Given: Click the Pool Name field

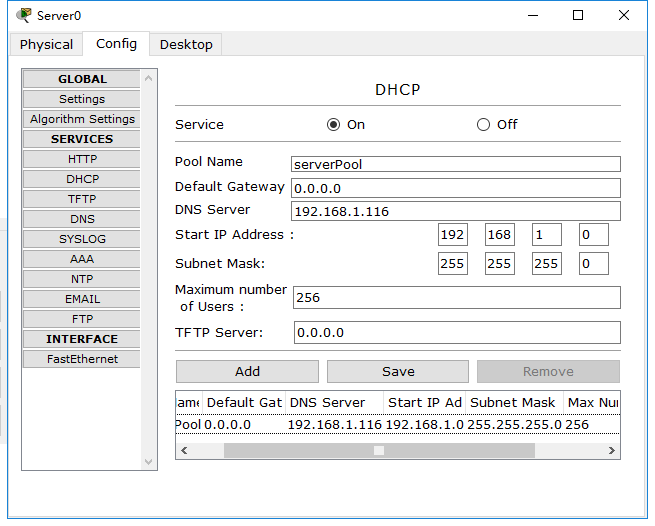Looking at the screenshot, I should point(456,164).
